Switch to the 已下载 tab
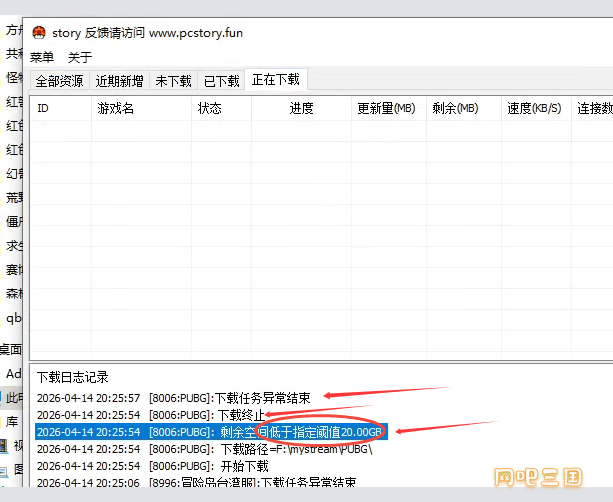 [x=221, y=81]
